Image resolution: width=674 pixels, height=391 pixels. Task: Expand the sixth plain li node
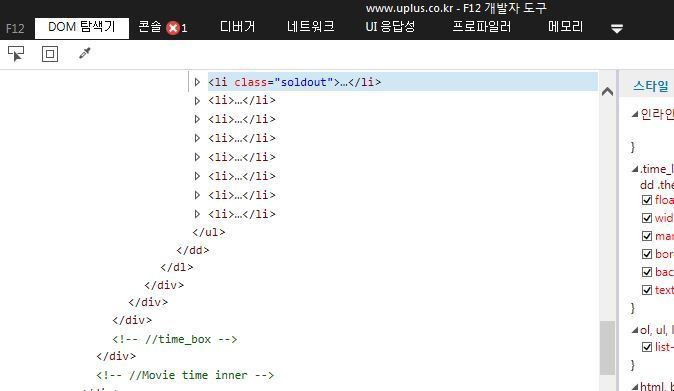click(197, 195)
